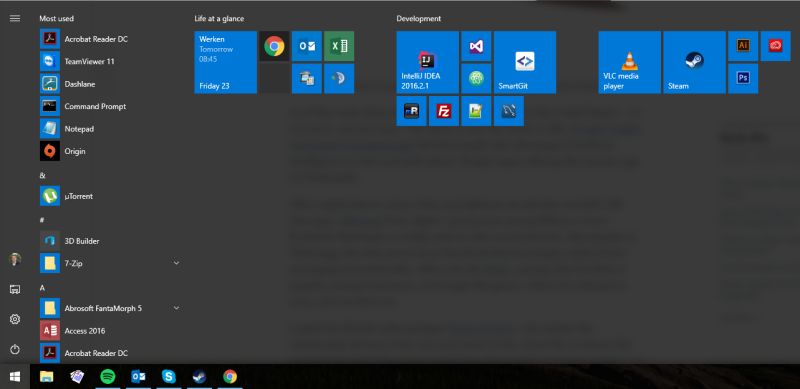The image size is (800, 389).
Task: Expand the Start menu hamburger navigation
Action: (15, 18)
